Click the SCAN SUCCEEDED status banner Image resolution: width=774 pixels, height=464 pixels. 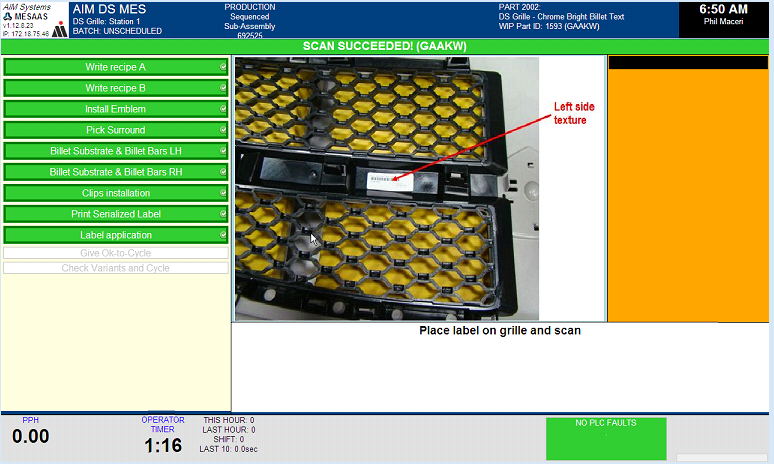click(386, 46)
